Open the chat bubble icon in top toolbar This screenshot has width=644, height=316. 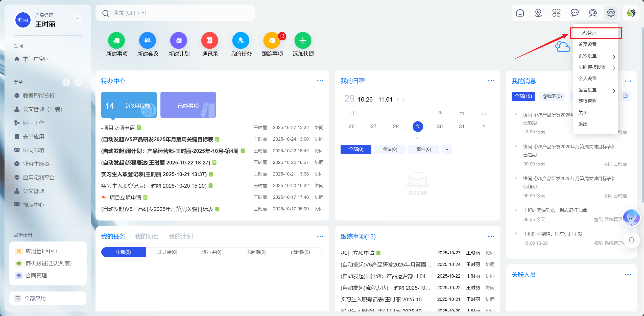575,13
